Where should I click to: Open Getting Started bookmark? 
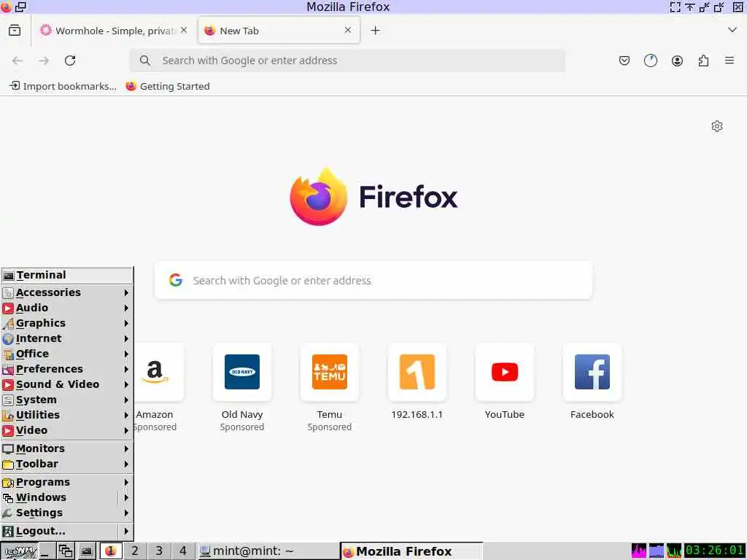tap(168, 86)
